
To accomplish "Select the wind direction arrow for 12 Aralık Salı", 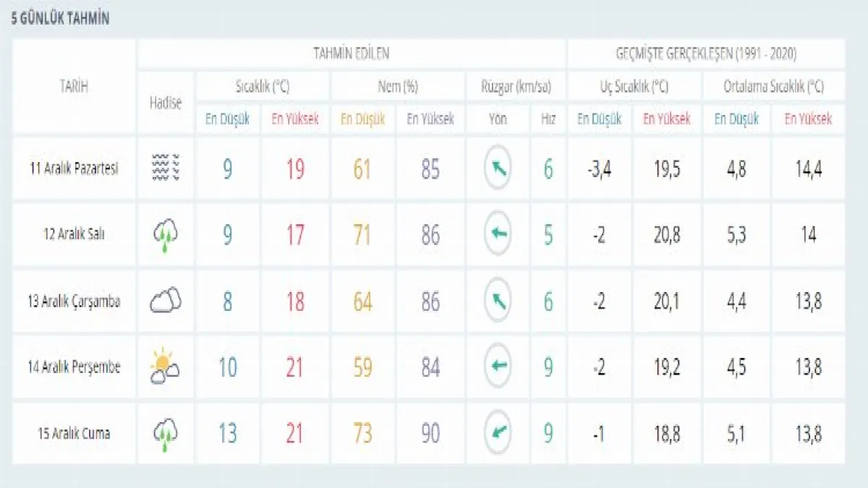I will click(498, 234).
